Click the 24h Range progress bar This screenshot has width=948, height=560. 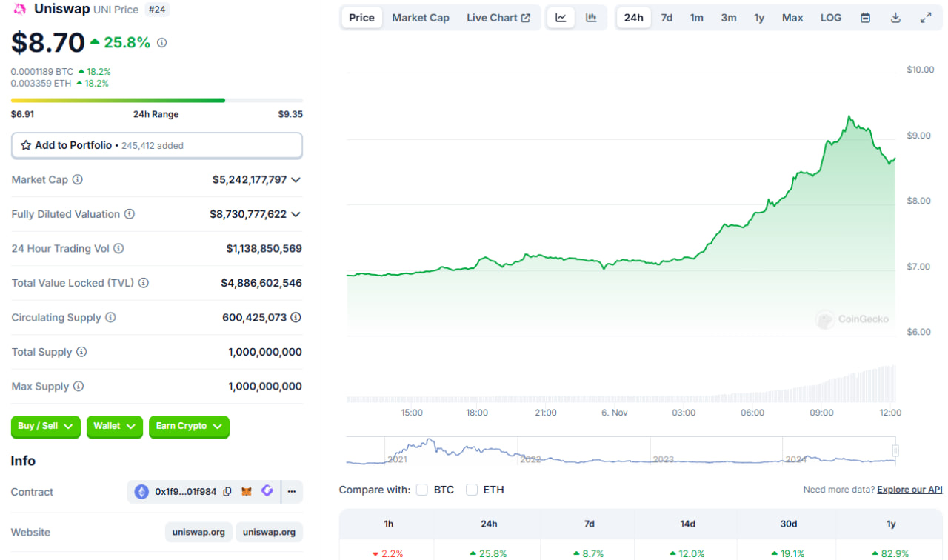[x=157, y=100]
